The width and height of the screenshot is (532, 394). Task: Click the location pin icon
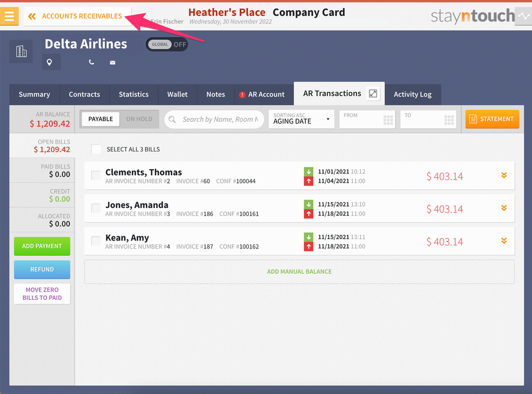point(50,62)
